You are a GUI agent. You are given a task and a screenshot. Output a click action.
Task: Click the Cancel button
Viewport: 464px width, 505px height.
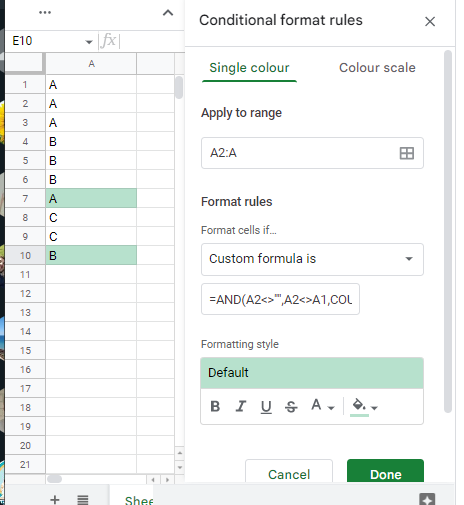(289, 474)
